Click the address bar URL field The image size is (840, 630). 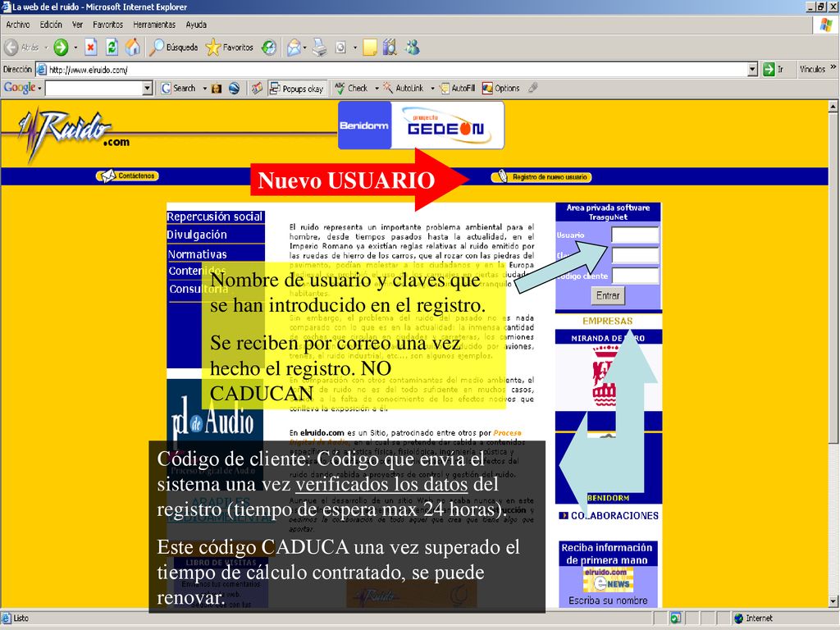pyautogui.click(x=397, y=69)
